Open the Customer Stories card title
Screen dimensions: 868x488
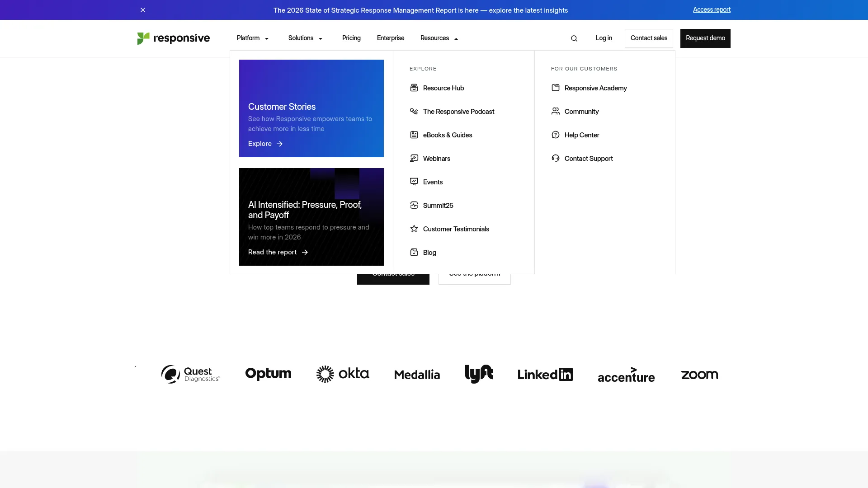coord(282,107)
